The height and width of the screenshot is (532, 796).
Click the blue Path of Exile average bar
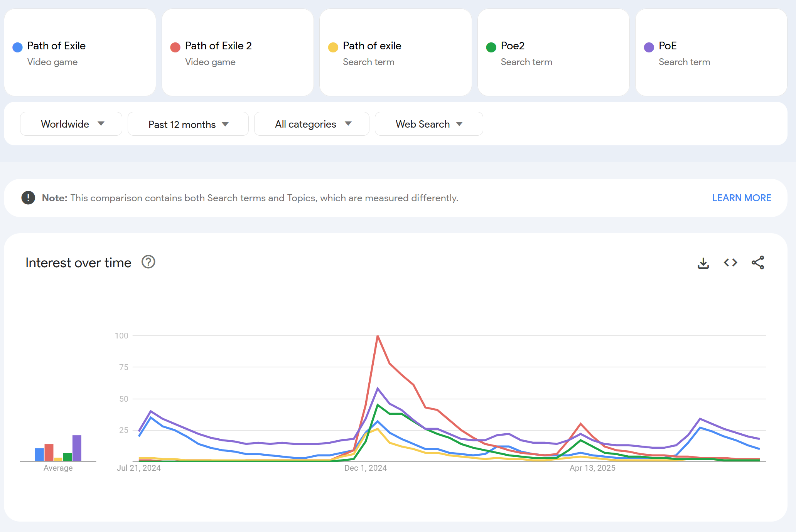tap(39, 455)
